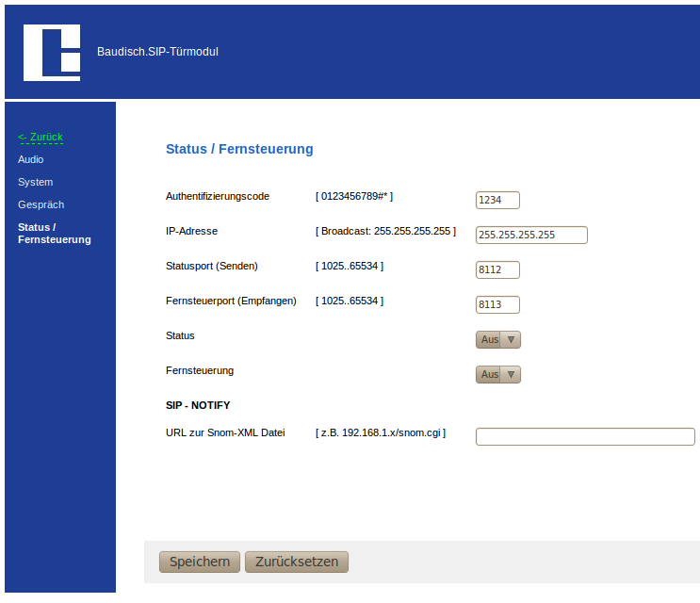Navigate to the Gespräch section

click(x=41, y=205)
